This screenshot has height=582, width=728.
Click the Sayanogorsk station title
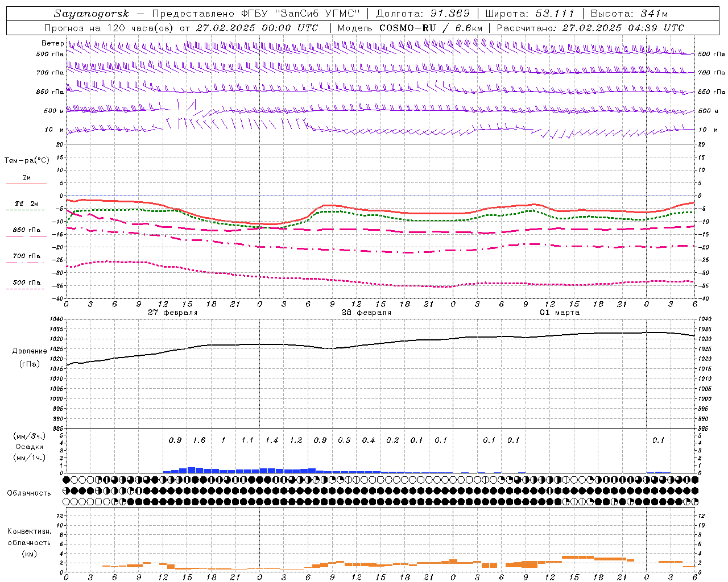click(92, 14)
